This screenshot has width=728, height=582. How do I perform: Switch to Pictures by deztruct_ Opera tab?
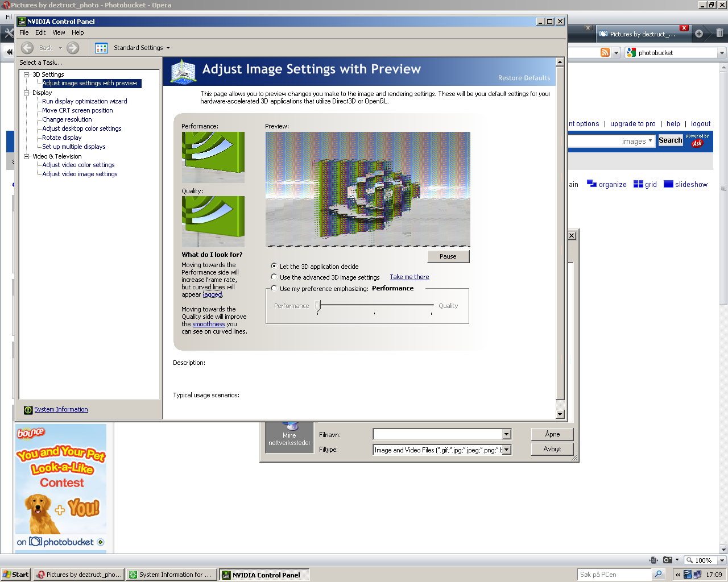(643, 34)
